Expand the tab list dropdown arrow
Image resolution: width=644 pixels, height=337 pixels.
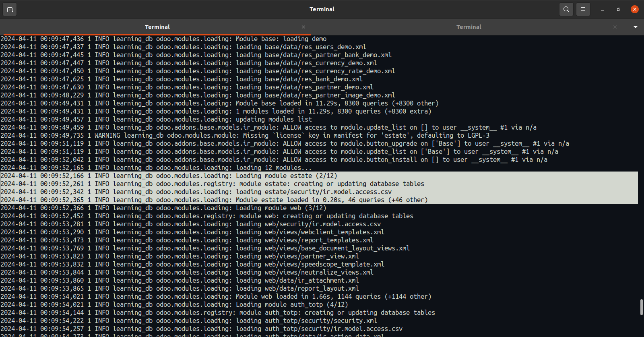pos(636,27)
